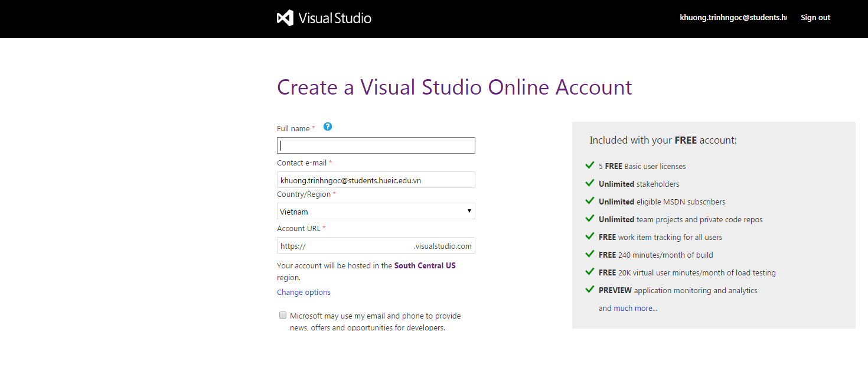
Task: Click checkmark beside FREE 20K virtual user minutes
Action: click(x=589, y=272)
